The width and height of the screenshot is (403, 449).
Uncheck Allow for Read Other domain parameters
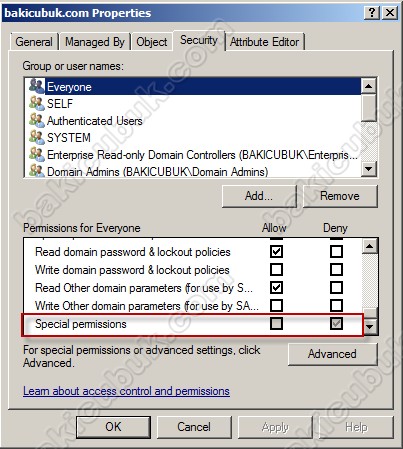pos(276,287)
